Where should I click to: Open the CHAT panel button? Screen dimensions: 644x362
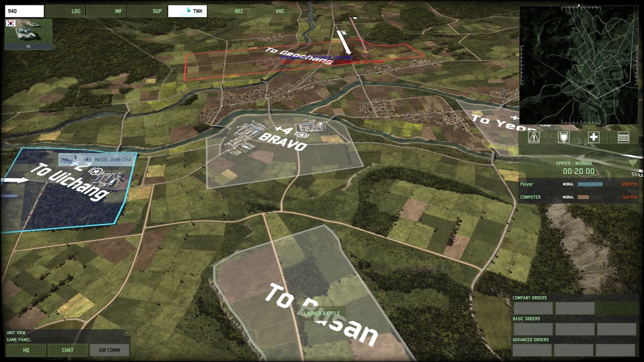(67, 350)
